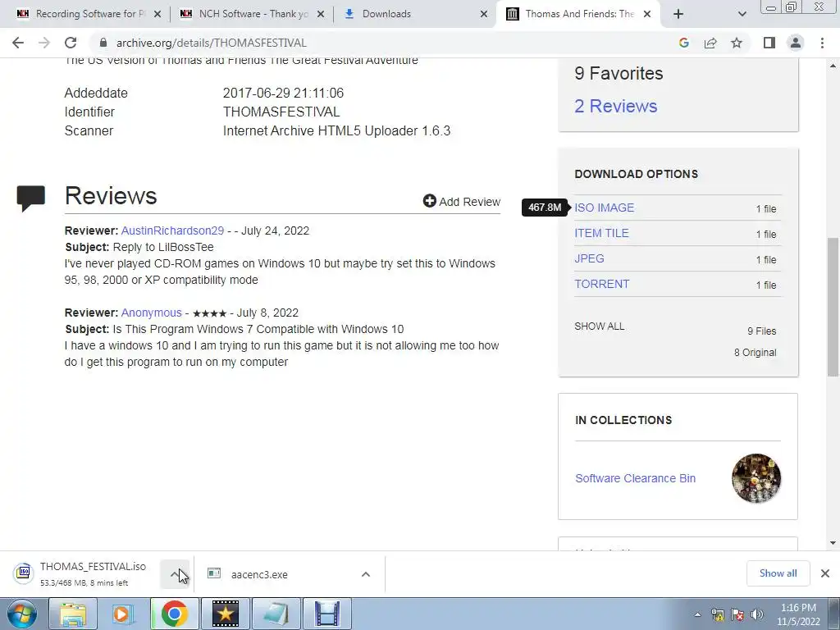Click Add Review button

[462, 202]
